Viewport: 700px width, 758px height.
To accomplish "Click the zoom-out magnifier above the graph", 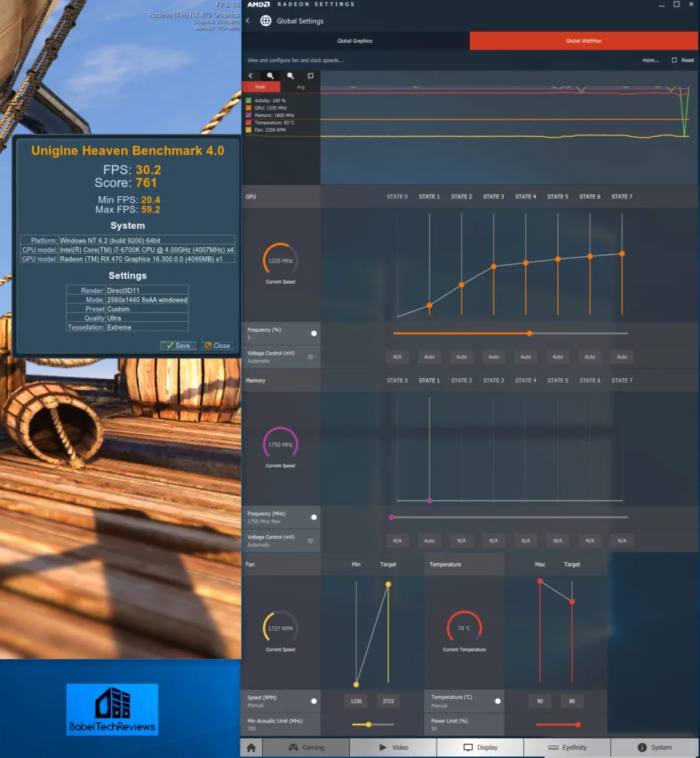I will [x=291, y=76].
